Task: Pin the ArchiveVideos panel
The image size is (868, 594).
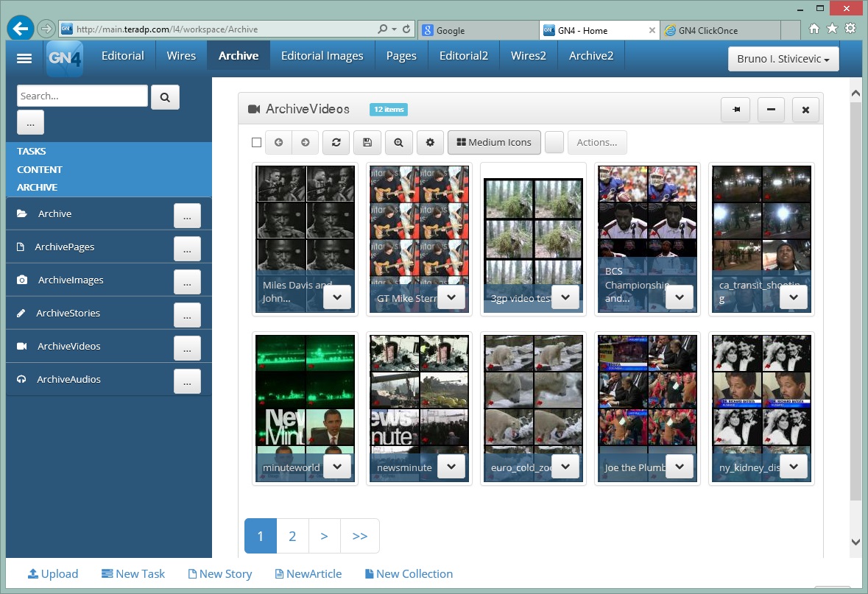Action: pos(735,110)
